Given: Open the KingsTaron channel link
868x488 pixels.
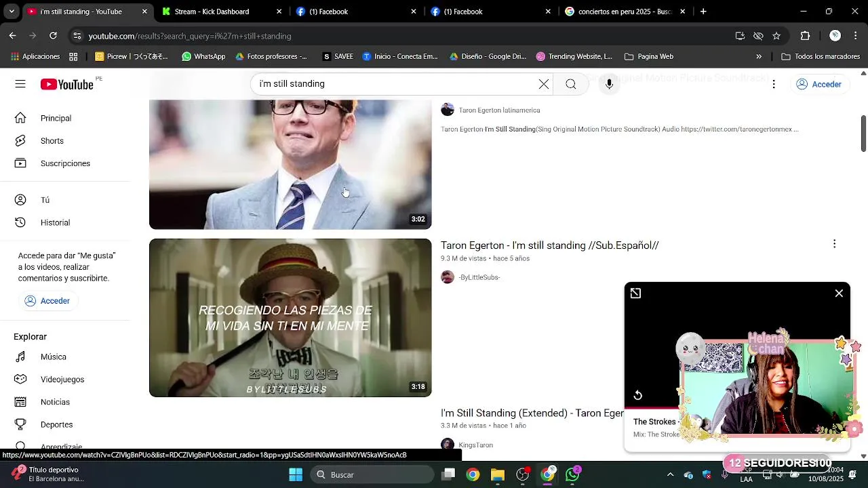Looking at the screenshot, I should tap(475, 445).
